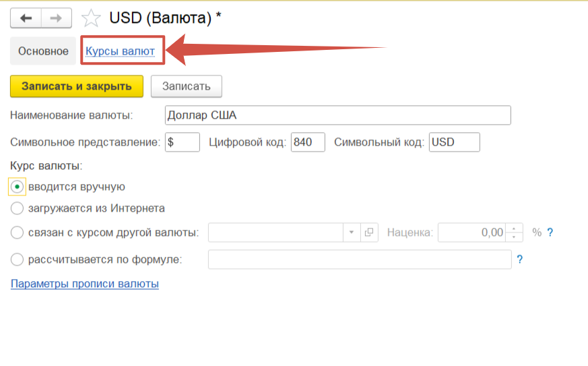
Task: Expand the linked currency dropdown arrow
Action: point(352,233)
